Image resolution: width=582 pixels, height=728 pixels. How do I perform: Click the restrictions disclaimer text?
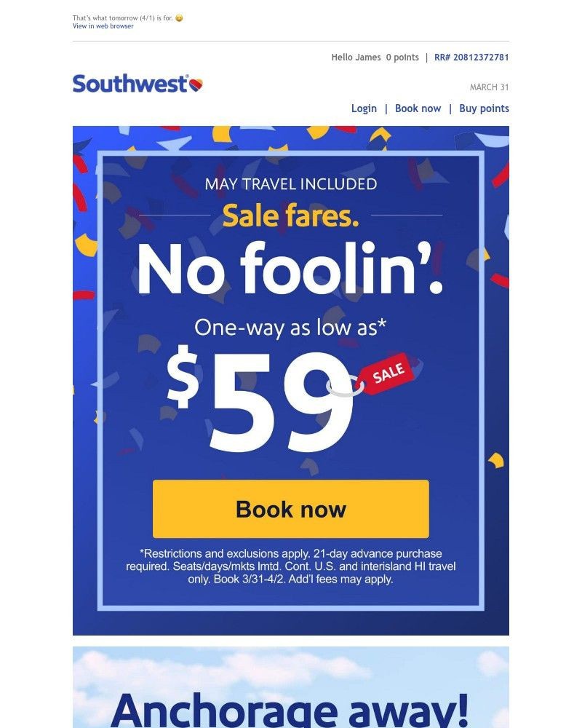point(290,566)
